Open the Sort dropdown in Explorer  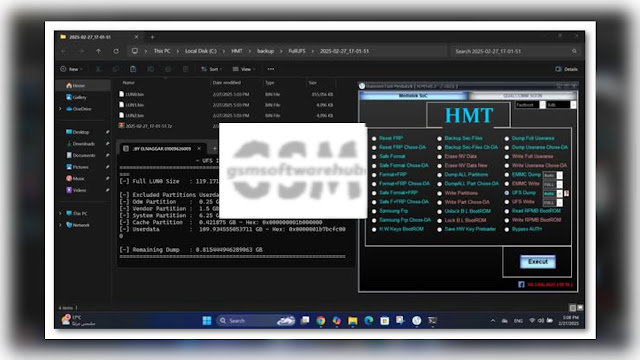click(211, 69)
